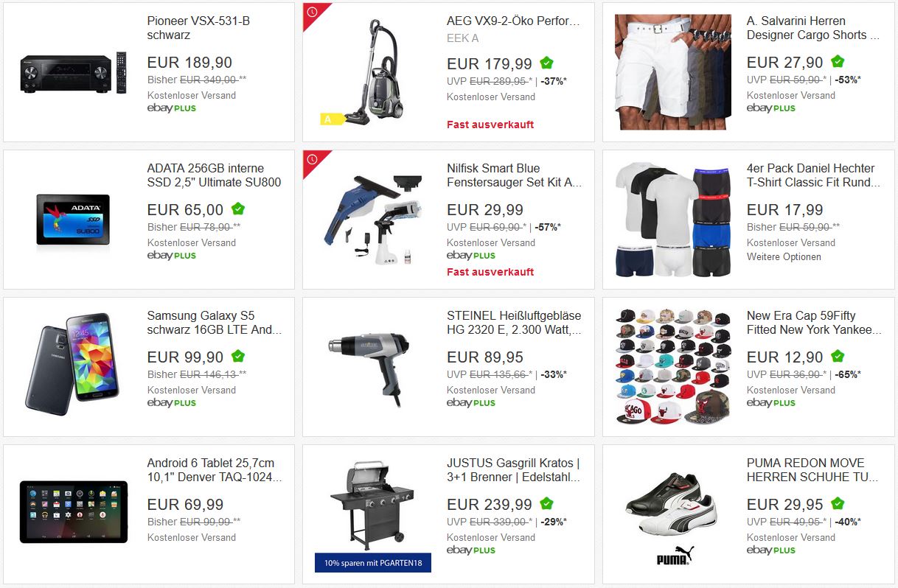This screenshot has height=588, width=898.
Task: Open the Samsung Galaxy S5 schwarz listing
Action: coord(214,323)
